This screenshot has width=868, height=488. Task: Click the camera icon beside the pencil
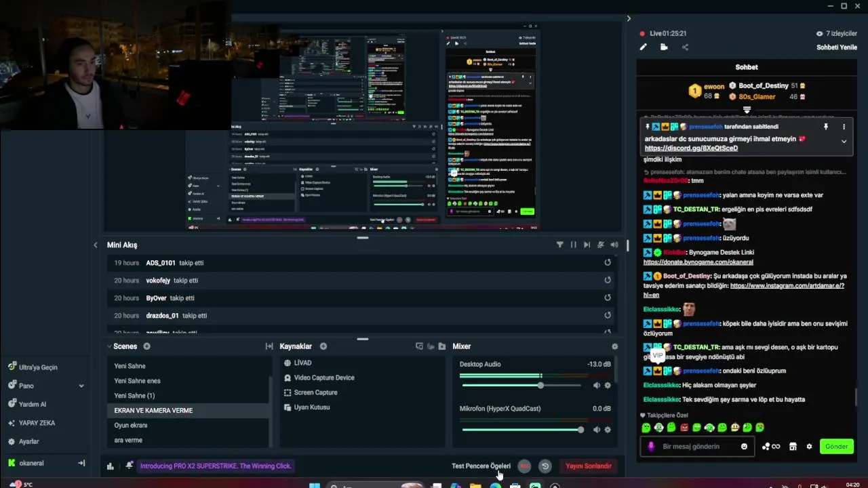pos(664,47)
